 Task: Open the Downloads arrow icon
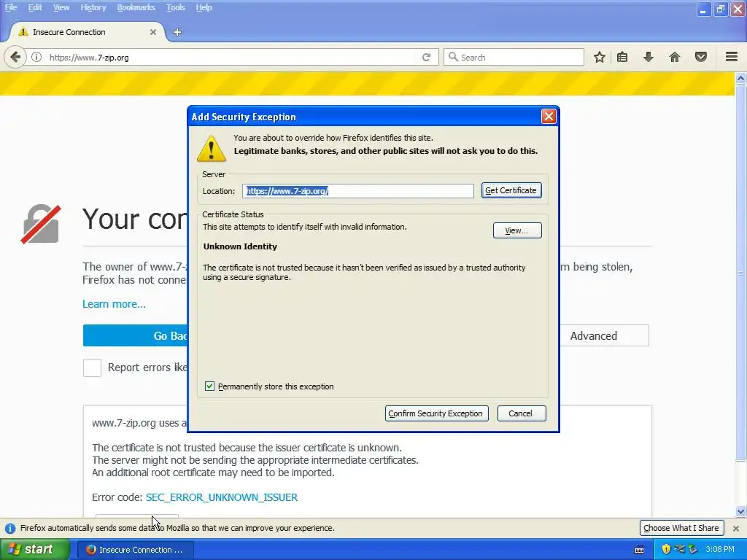coord(648,57)
